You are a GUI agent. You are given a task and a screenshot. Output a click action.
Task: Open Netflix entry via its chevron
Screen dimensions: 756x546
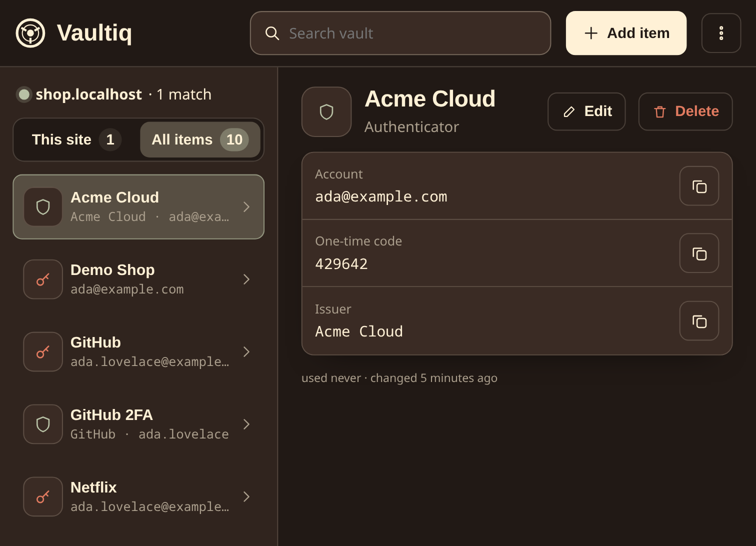(246, 497)
